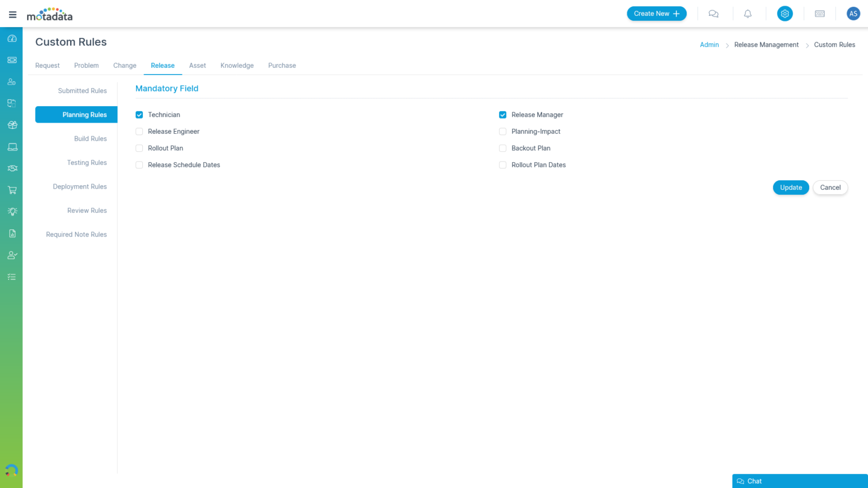The width and height of the screenshot is (868, 488).
Task: Click the keyboard shortcuts icon near profile avatar
Action: pos(819,14)
